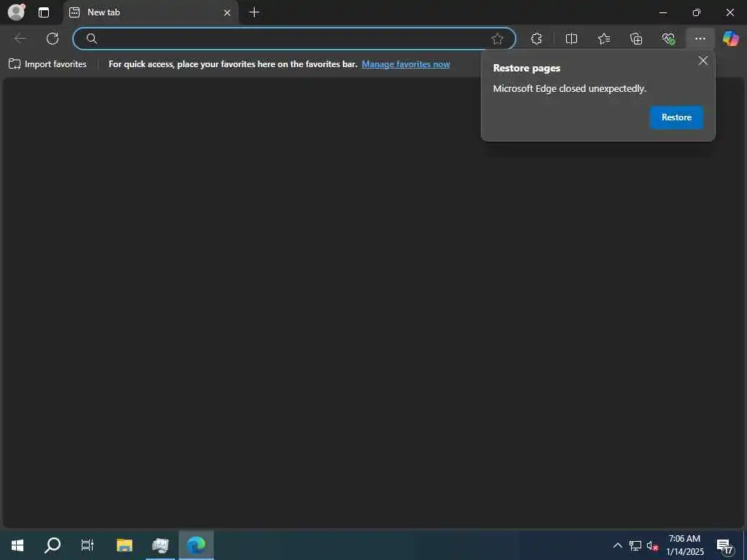The height and width of the screenshot is (560, 747).
Task: Open Browser essentials heart icon
Action: pos(668,39)
